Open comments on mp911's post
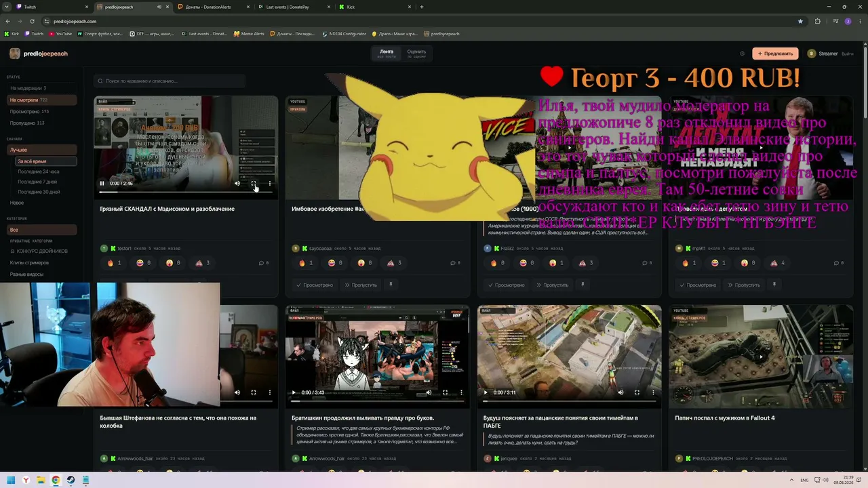This screenshot has width=868, height=488. (839, 263)
